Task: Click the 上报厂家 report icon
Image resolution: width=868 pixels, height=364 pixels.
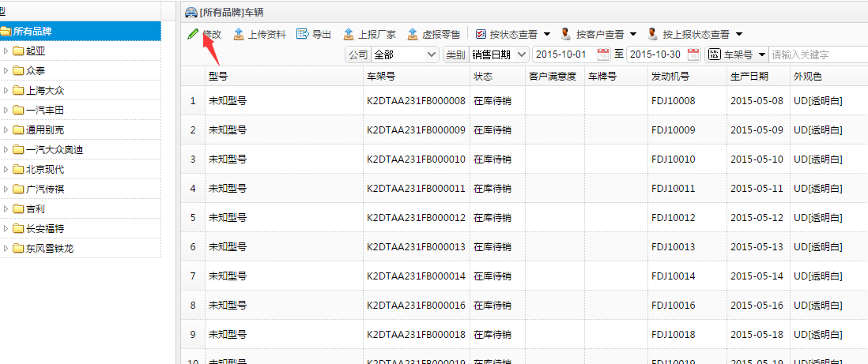Action: pyautogui.click(x=349, y=34)
